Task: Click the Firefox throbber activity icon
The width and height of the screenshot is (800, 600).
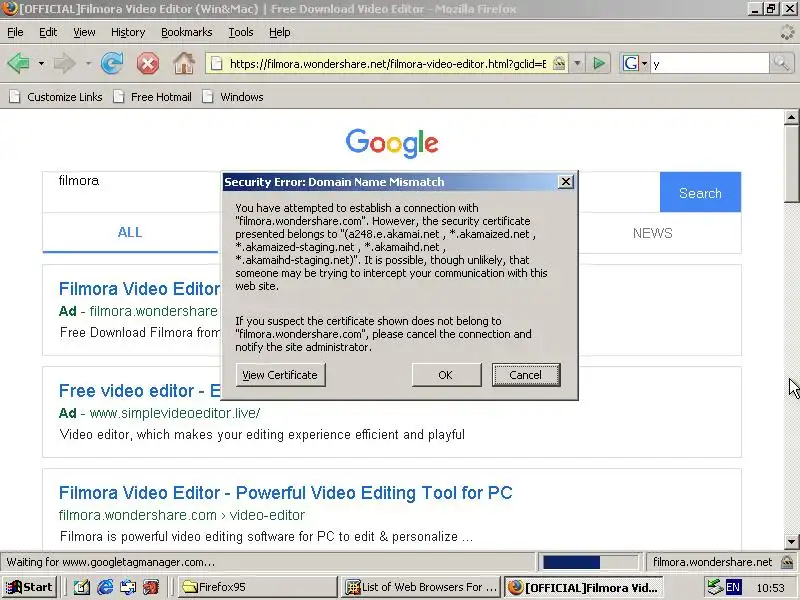Action: 787,32
